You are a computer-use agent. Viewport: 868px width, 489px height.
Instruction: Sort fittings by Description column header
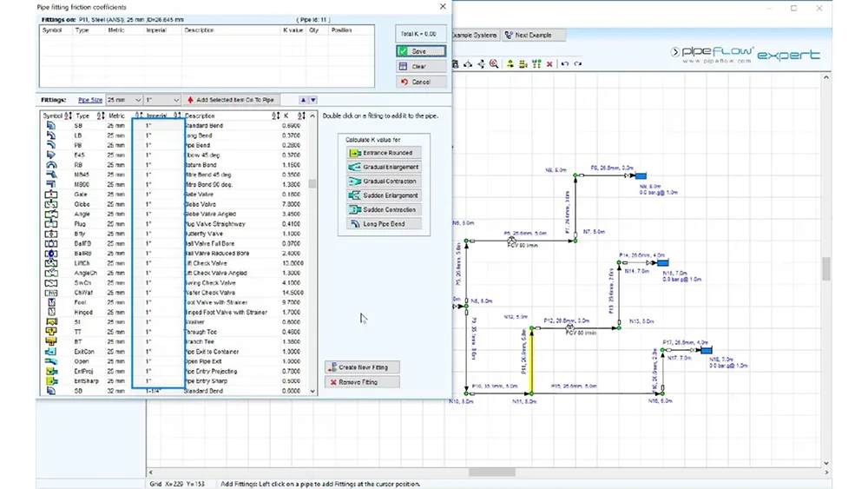(200, 116)
